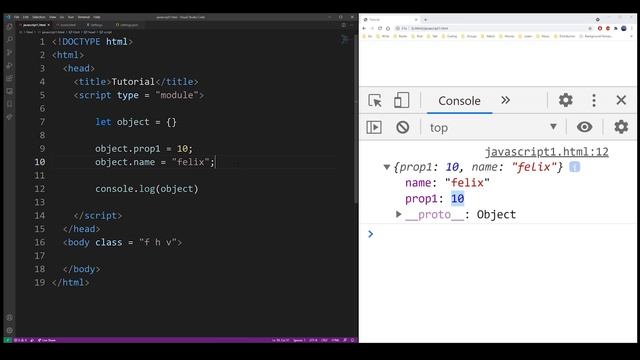Image resolution: width=640 pixels, height=360 pixels.
Task: Reload the browser page
Action: point(380,28)
